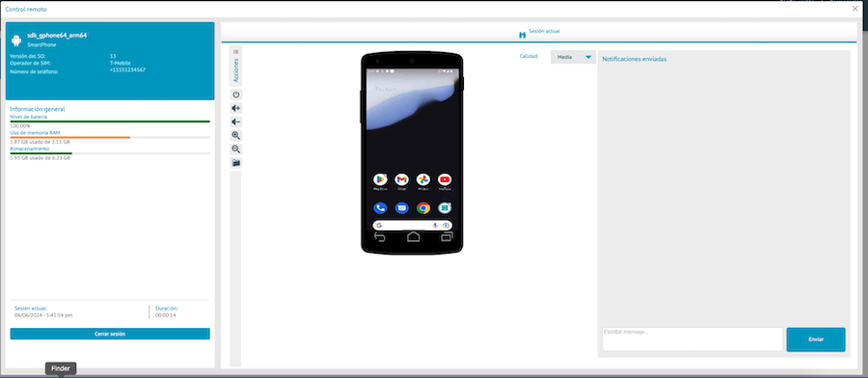Click the power button in Acciones toolbar
868x378 pixels.
point(236,94)
